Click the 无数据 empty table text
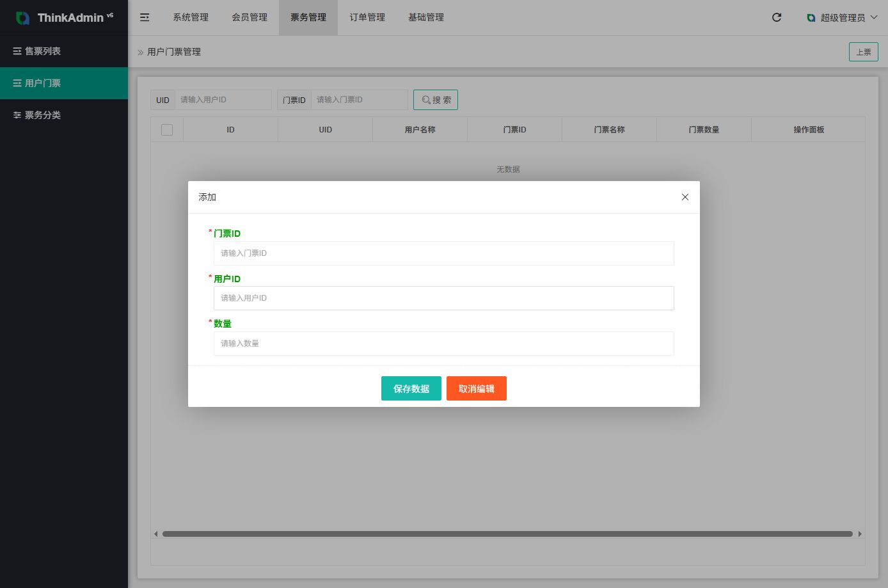This screenshot has height=588, width=888. [x=508, y=170]
